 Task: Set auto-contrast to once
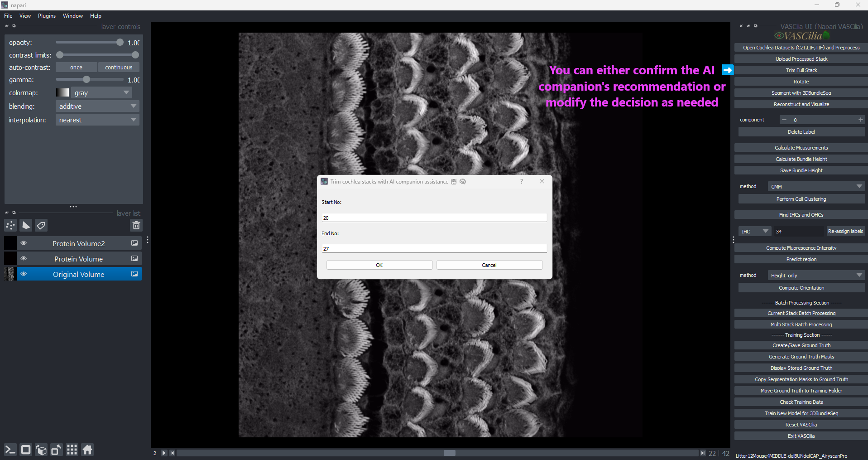(x=76, y=67)
